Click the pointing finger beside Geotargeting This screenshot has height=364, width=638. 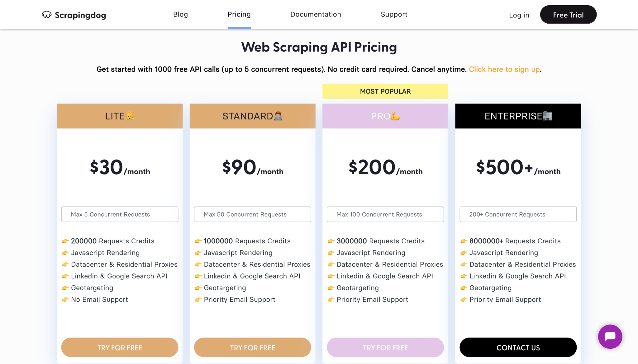pyautogui.click(x=65, y=287)
